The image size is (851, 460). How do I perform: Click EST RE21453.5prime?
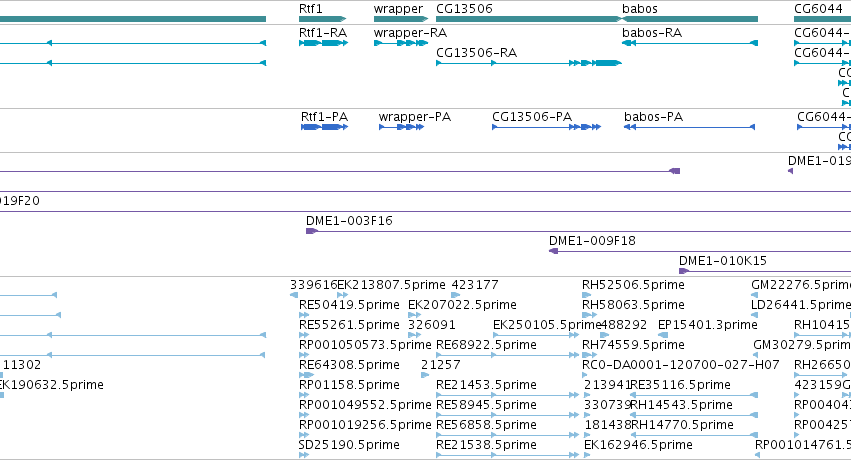pos(486,385)
